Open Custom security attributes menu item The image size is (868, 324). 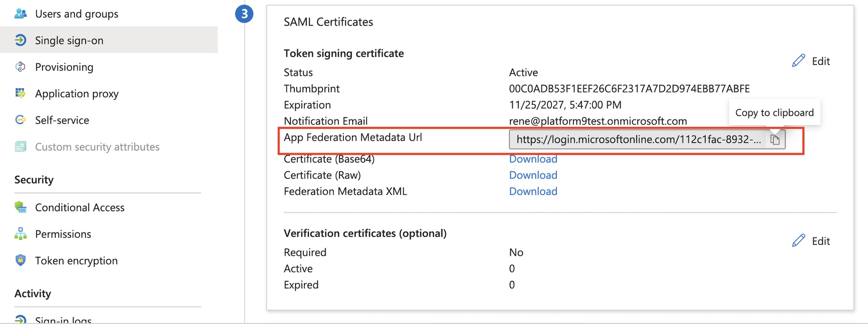[x=97, y=147]
